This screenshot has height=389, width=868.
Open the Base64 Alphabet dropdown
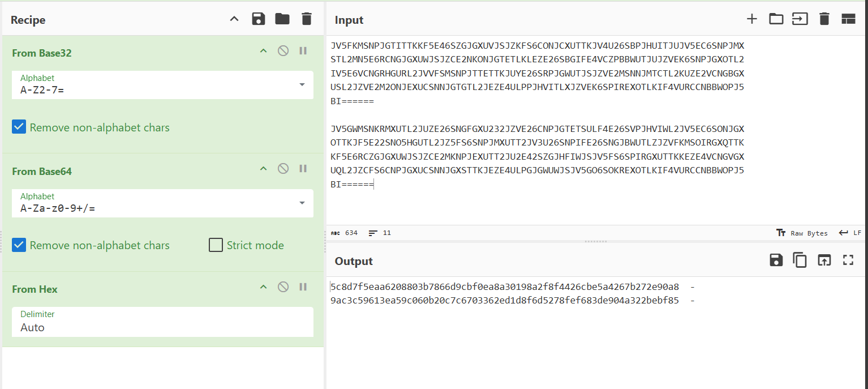[302, 203]
